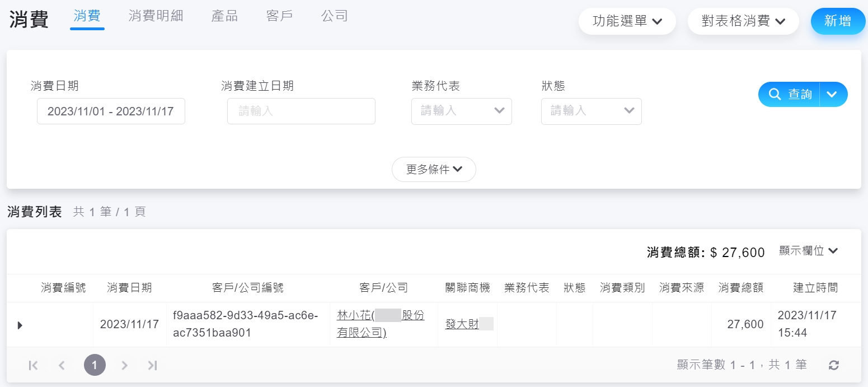Open the 對表格消費 menu
868x387 pixels.
pos(743,21)
